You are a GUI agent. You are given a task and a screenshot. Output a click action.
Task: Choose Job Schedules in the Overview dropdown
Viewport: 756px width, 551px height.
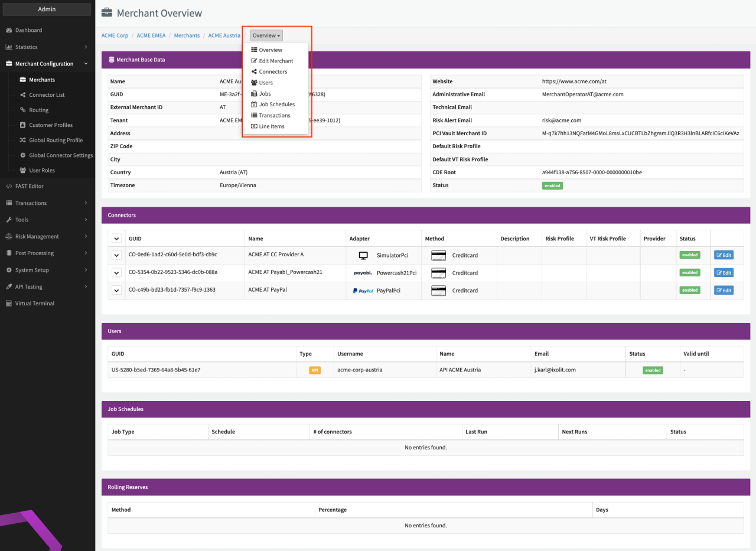coord(275,104)
